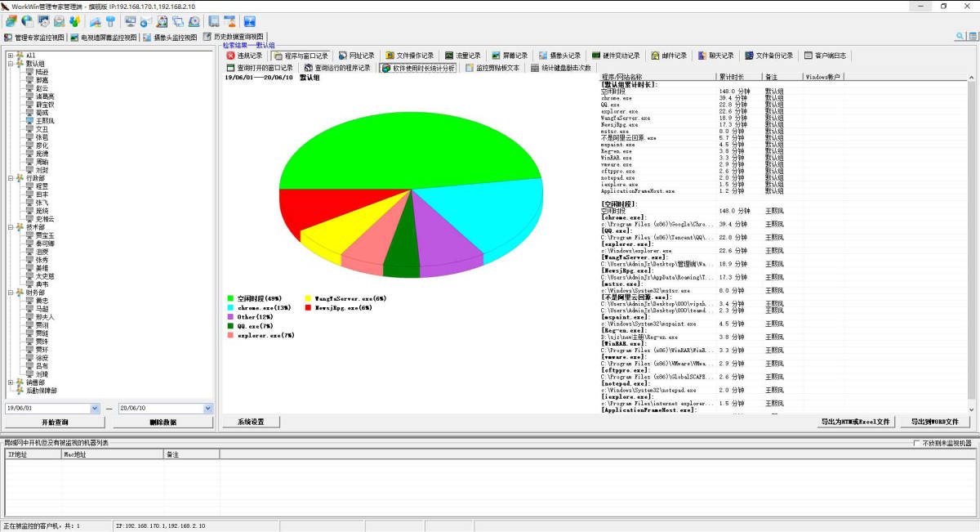
Task: Click the globe icon in main toolbar
Action: pyautogui.click(x=27, y=21)
